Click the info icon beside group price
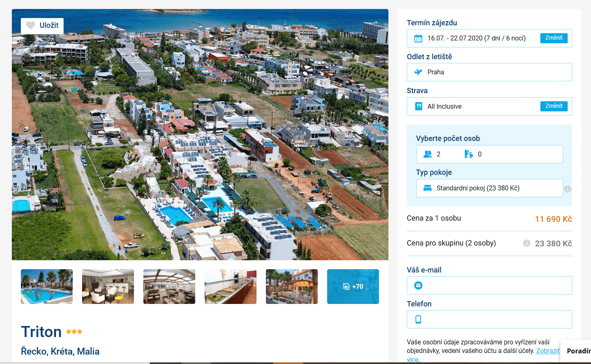 click(x=527, y=243)
